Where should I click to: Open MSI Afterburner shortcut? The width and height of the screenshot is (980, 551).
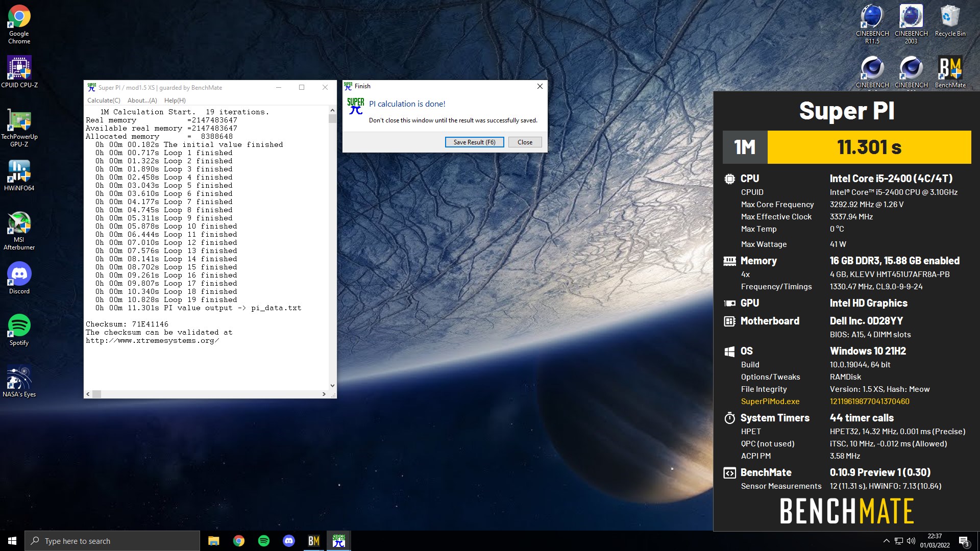19,231
